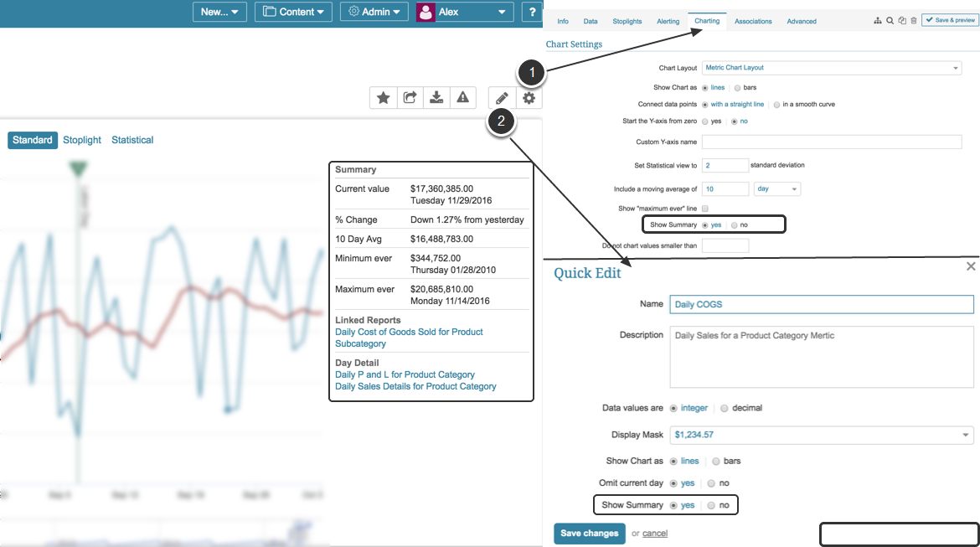Open the Display Mask dropdown

[821, 435]
